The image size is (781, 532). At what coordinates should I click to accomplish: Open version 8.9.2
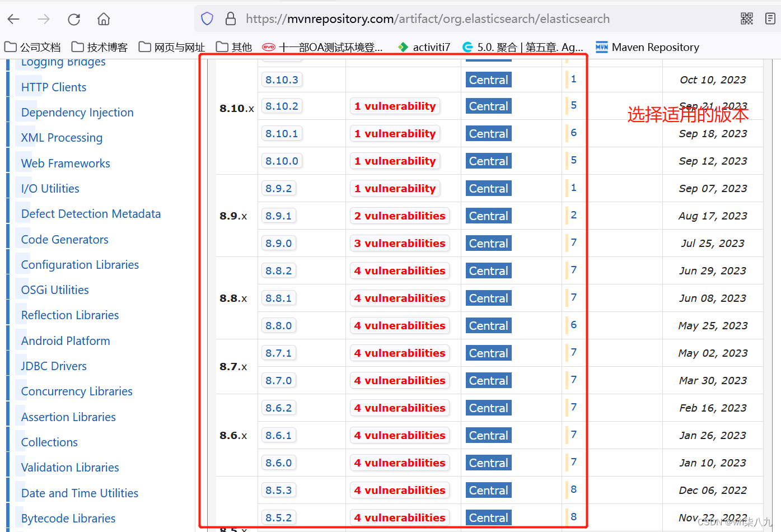pyautogui.click(x=279, y=188)
